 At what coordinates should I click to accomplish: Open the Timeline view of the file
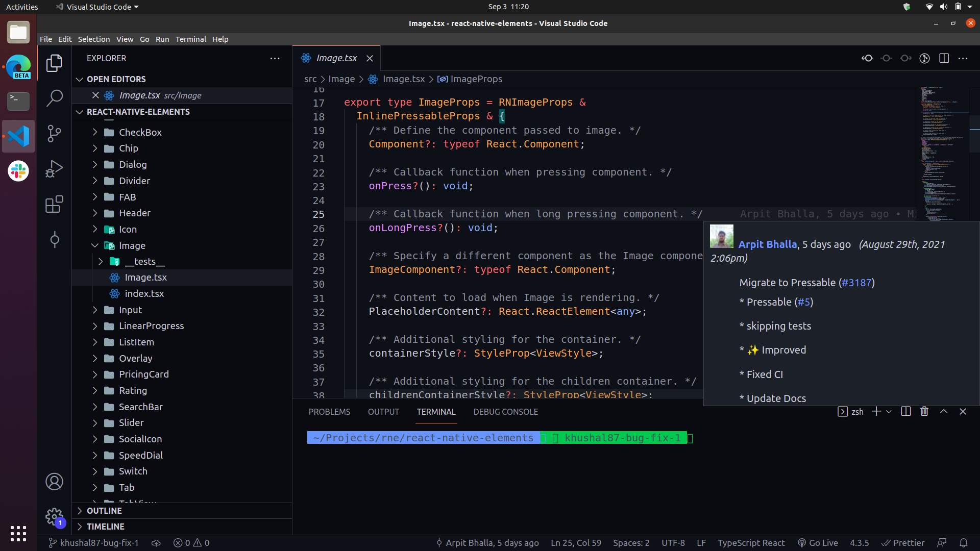[x=106, y=527]
